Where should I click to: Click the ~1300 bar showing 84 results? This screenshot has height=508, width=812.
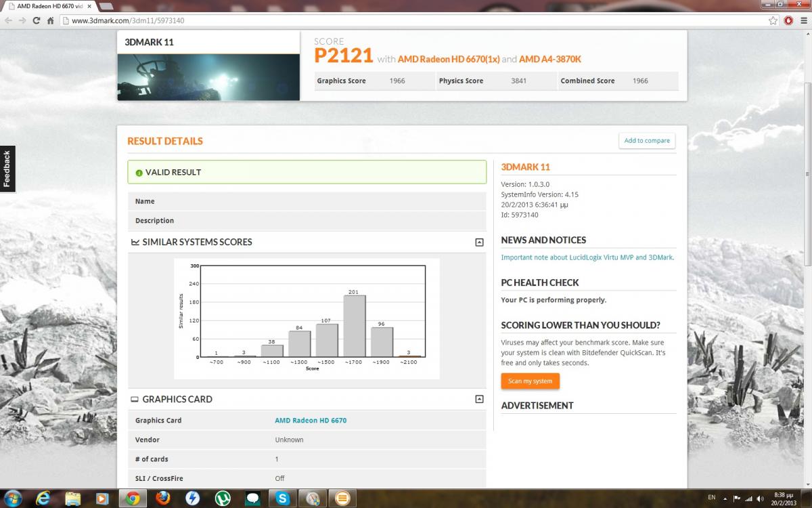coord(300,343)
